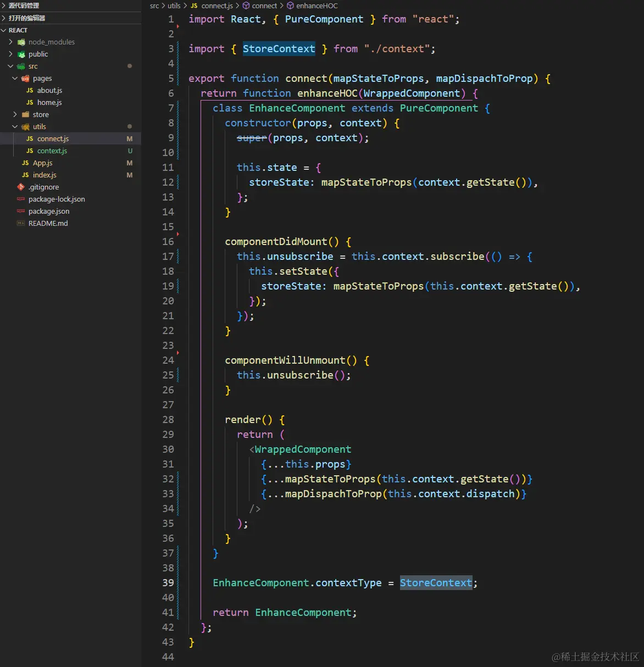Screen dimensions: 644x667
Task: Click EnhanceComponent in the return statement
Action: (303, 612)
